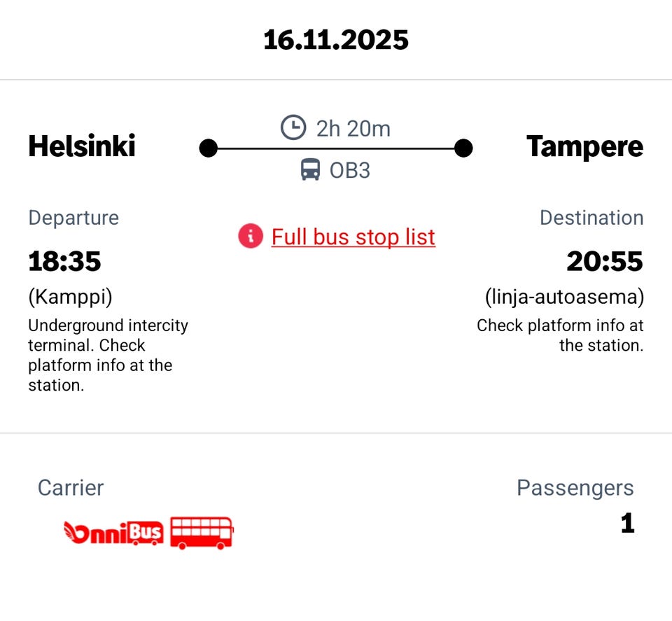Screen dimensions: 672x621
Task: Click the 16.11.2025 date header
Action: click(x=336, y=40)
